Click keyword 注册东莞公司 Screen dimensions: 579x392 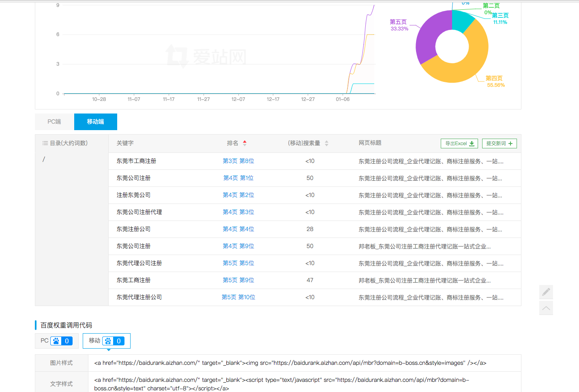click(x=134, y=195)
